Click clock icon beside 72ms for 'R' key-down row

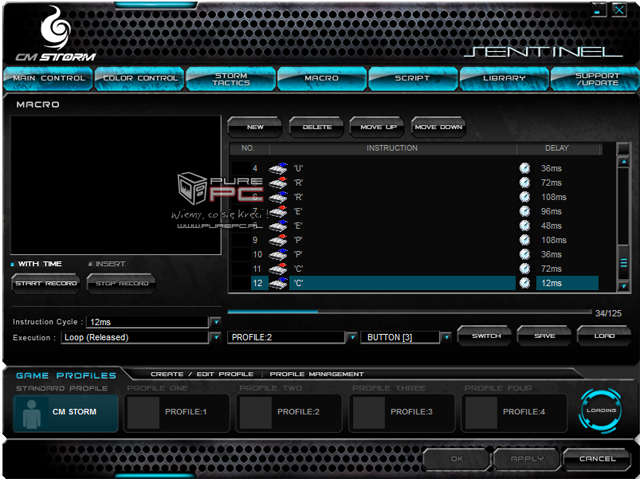pos(524,182)
